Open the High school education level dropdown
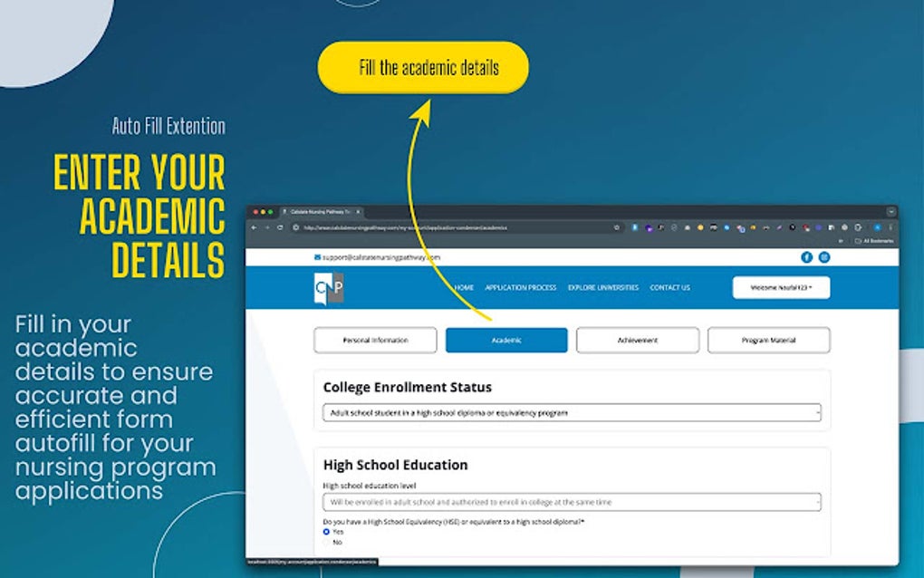924x578 pixels. (573, 502)
